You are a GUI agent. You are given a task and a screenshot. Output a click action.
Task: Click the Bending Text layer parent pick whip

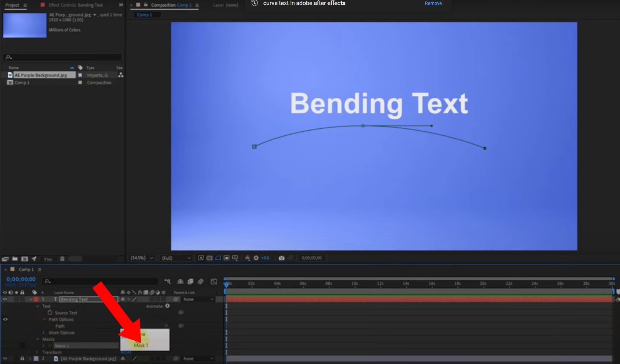click(x=176, y=299)
